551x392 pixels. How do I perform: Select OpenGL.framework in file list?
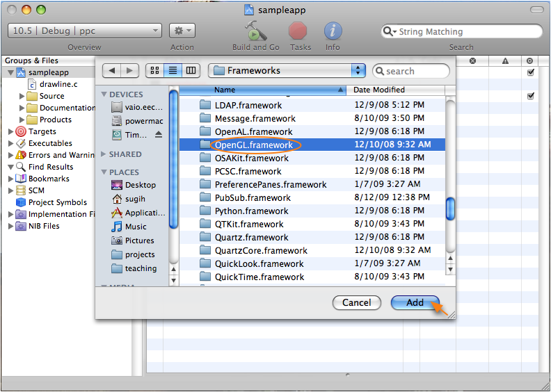pyautogui.click(x=312, y=145)
